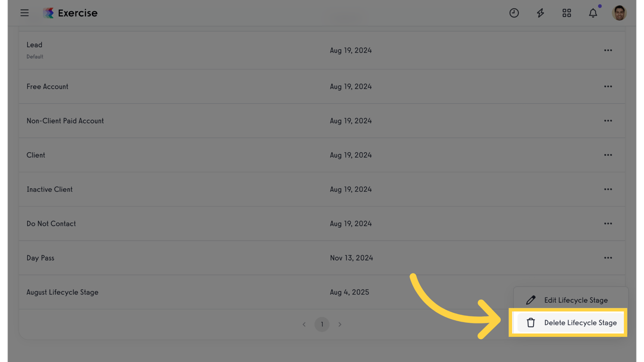
Task: Open the clock history icon
Action: click(514, 13)
